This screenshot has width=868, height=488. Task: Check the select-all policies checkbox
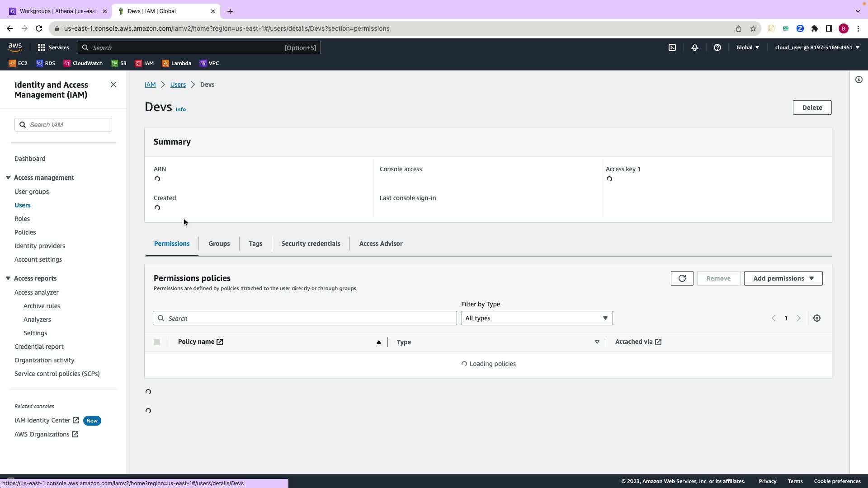coord(157,342)
